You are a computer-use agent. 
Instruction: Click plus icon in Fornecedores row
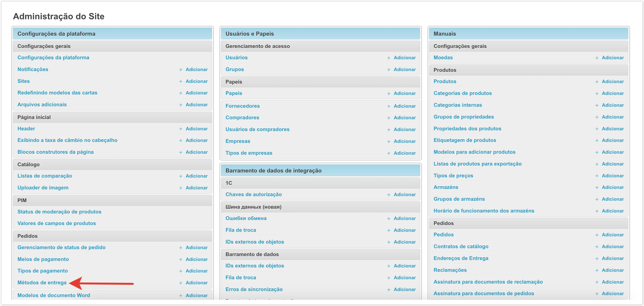[x=388, y=106]
